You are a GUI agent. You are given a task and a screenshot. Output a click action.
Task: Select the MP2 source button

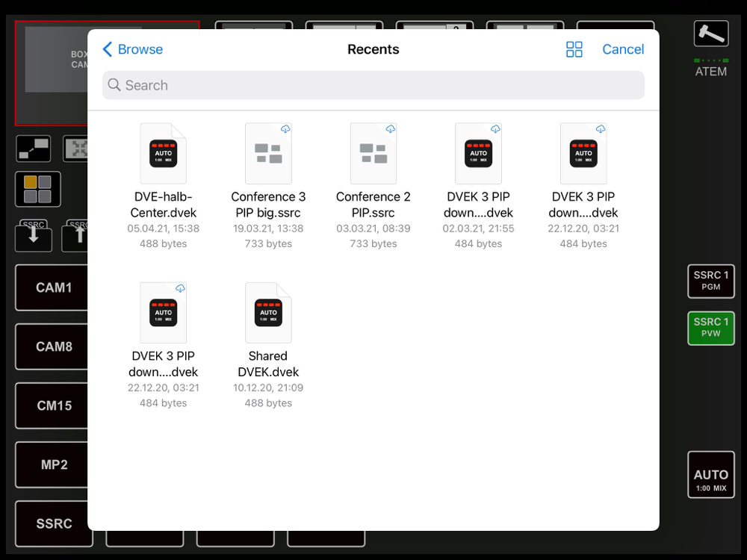[x=53, y=464]
